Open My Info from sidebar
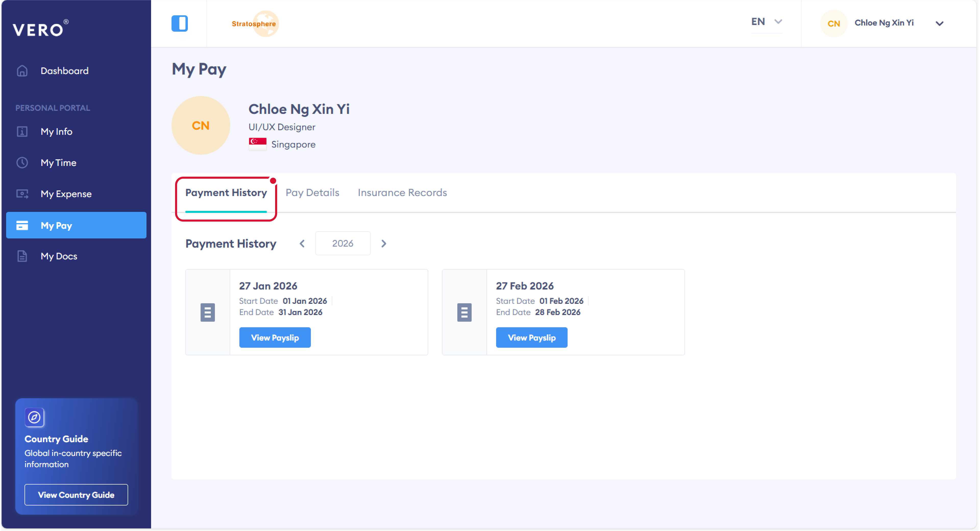The height and width of the screenshot is (531, 980). (x=56, y=132)
